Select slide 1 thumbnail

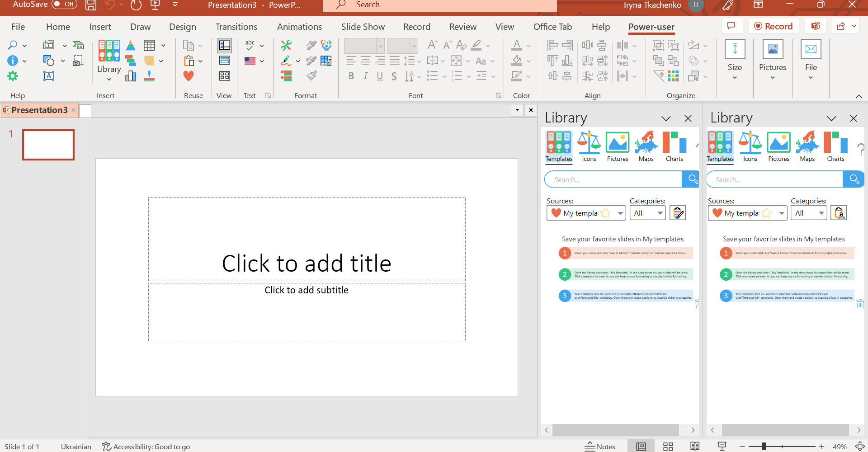(x=48, y=145)
